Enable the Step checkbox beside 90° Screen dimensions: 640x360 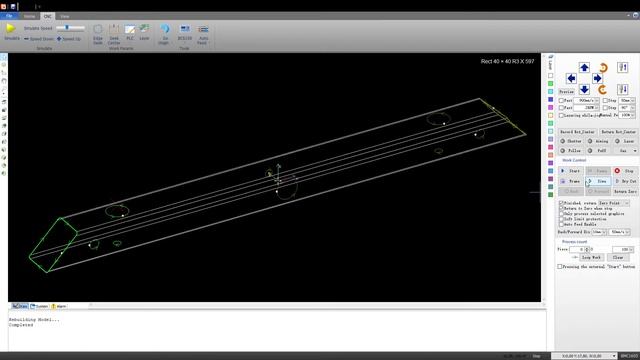[605, 108]
